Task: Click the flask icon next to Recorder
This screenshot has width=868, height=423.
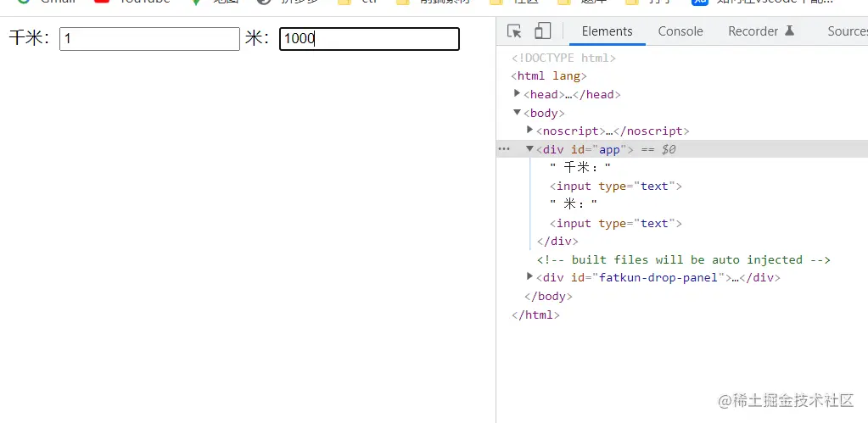Action: point(790,31)
